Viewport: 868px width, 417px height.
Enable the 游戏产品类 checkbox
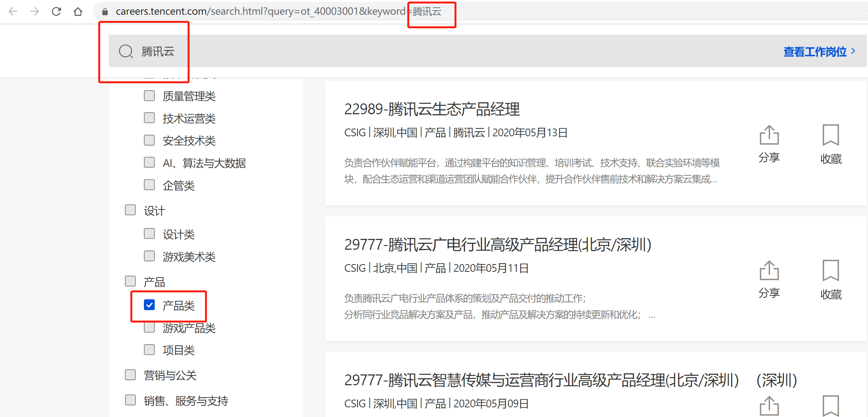(x=149, y=328)
